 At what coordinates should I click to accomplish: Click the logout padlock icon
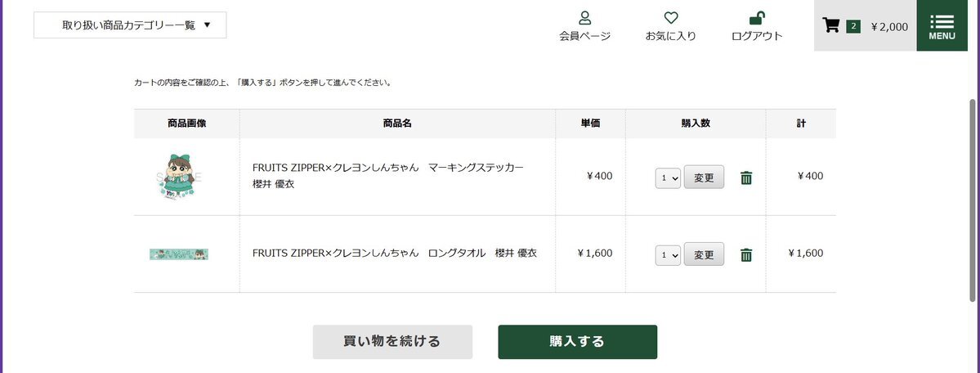point(757,18)
